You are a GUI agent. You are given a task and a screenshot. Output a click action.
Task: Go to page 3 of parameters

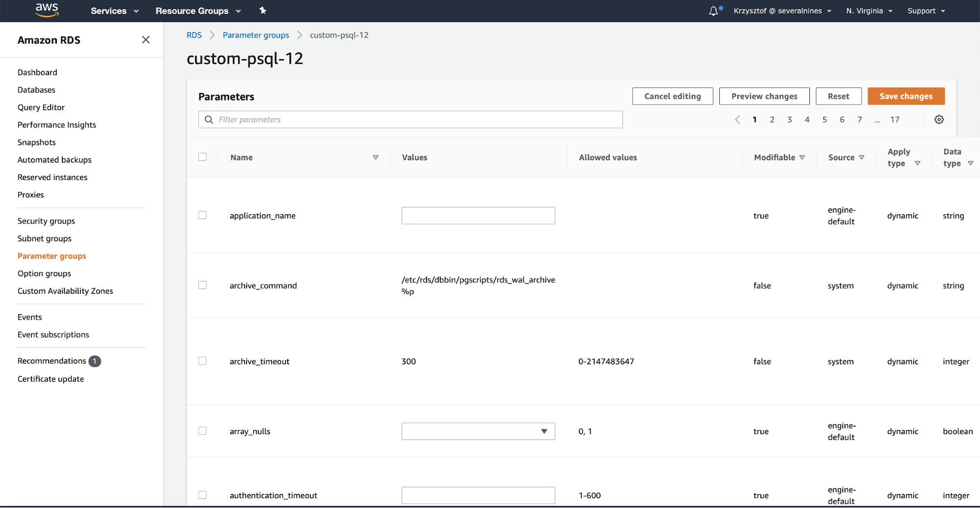tap(789, 120)
